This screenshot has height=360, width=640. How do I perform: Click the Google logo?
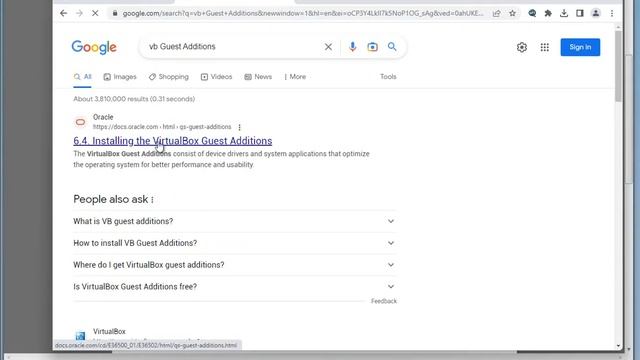pos(94,47)
